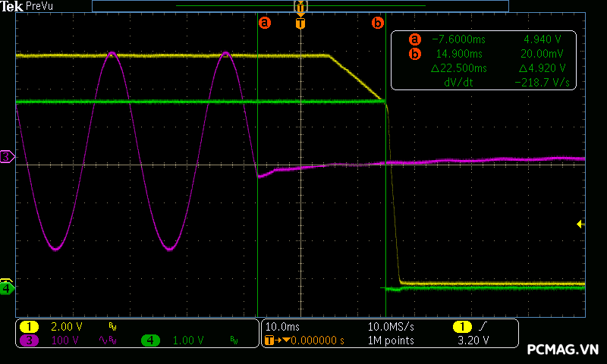Select the orange trigger position T marker
The width and height of the screenshot is (607, 364).
coord(300,24)
